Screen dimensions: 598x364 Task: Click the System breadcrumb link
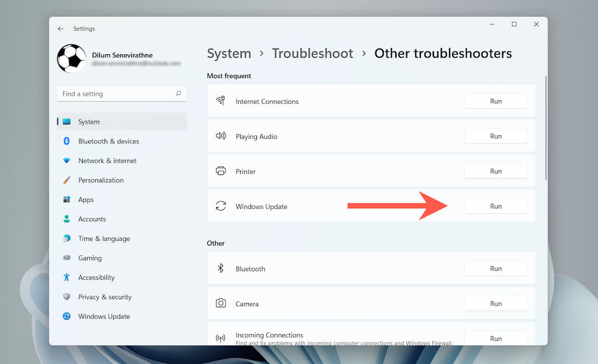click(x=229, y=54)
